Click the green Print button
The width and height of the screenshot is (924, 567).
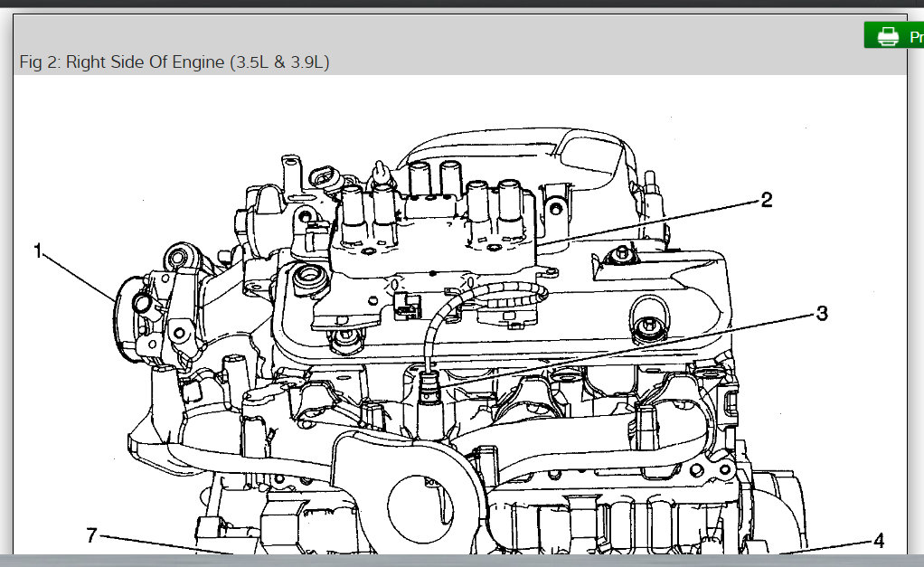[x=894, y=35]
